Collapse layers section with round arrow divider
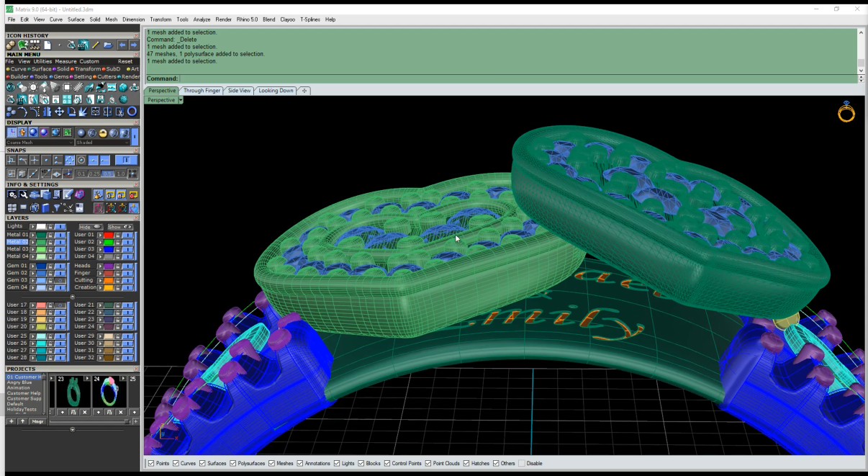Viewport: 868px width, 476px height. coord(72,297)
